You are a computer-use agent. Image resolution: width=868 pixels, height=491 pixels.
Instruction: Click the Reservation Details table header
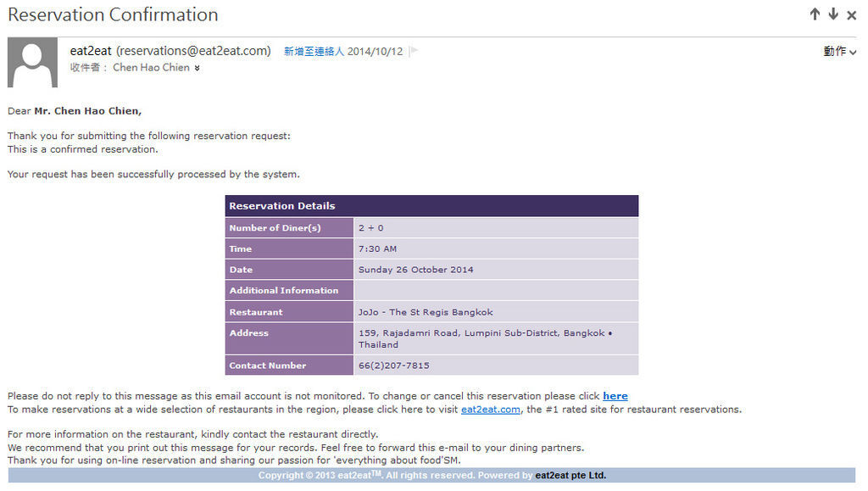[431, 206]
